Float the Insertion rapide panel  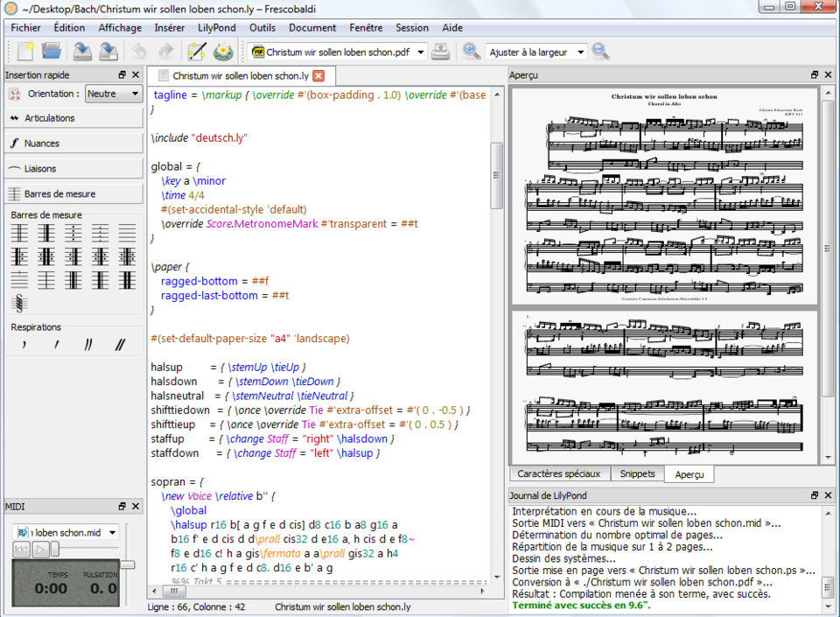pos(122,75)
